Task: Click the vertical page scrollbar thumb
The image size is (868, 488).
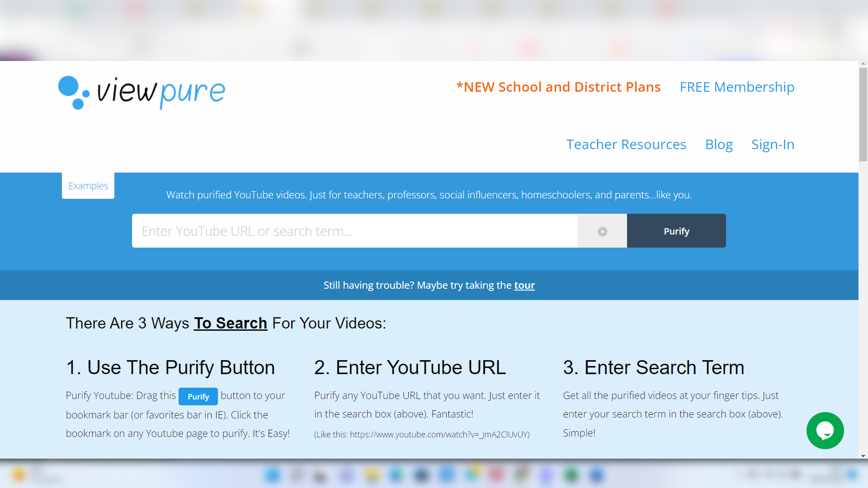Action: click(863, 114)
